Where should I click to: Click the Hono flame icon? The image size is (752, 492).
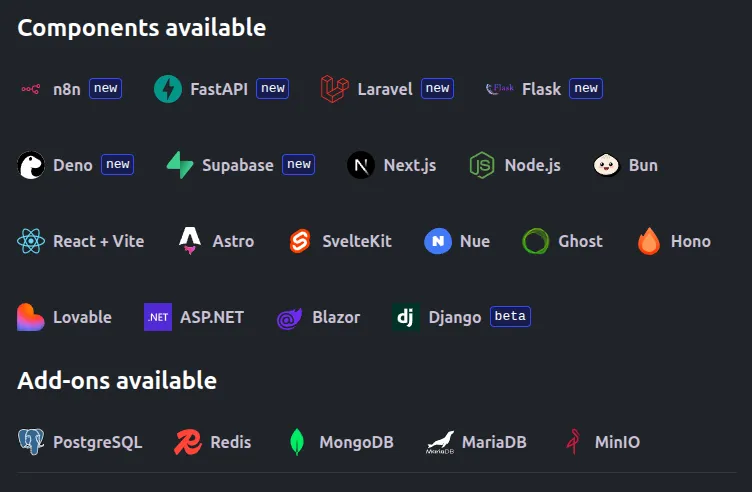click(649, 241)
